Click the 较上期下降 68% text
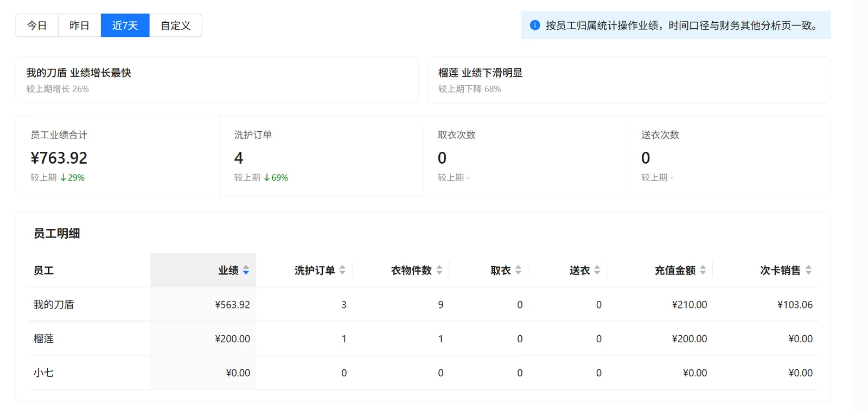Viewport: 868px width, 410px height. point(470,89)
